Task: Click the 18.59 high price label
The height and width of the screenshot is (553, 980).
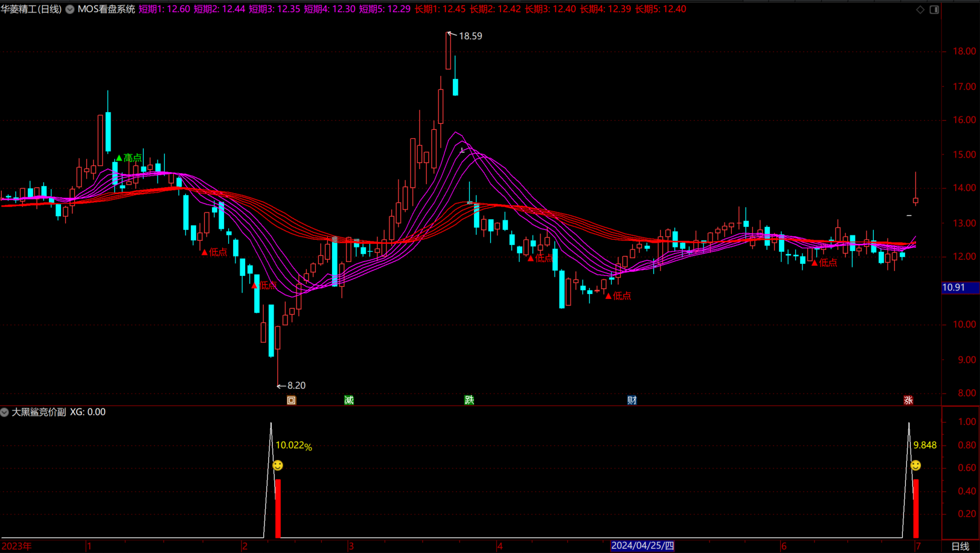Action: click(x=470, y=36)
